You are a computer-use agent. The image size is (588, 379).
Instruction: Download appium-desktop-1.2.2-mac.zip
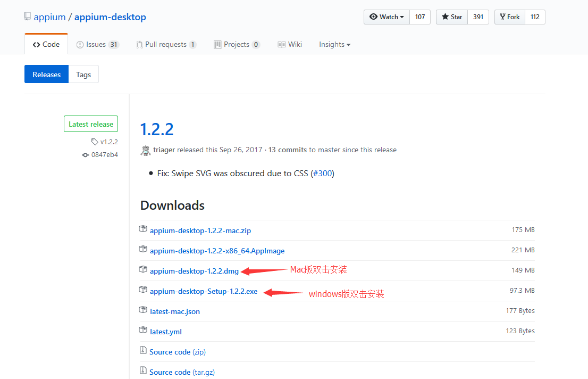point(200,230)
